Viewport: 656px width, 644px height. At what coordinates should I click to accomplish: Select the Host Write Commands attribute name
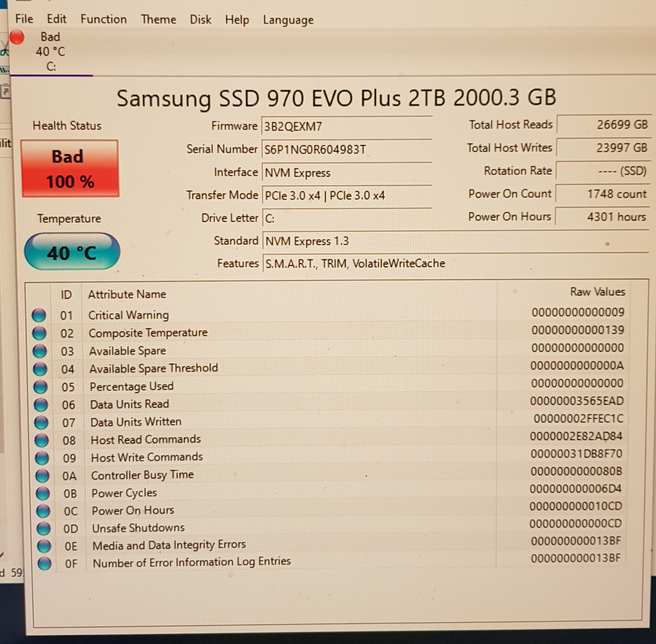point(147,457)
